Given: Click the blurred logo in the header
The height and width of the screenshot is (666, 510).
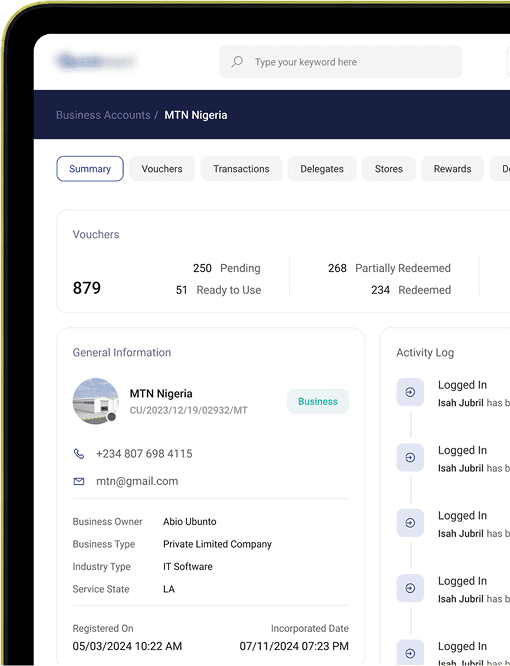Looking at the screenshot, I should [96, 62].
